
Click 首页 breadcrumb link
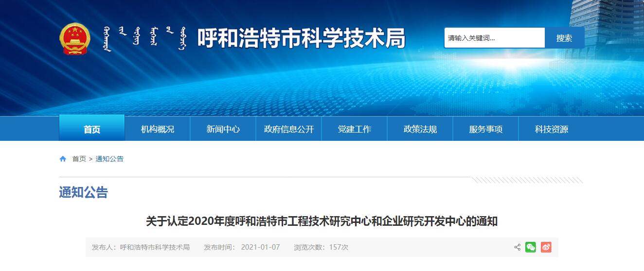(79, 159)
